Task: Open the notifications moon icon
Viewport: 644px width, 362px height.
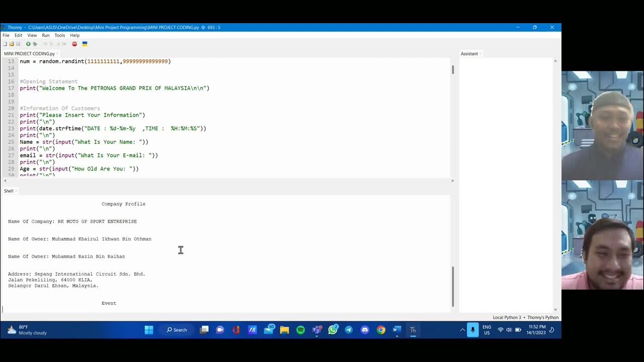Action: [551, 330]
